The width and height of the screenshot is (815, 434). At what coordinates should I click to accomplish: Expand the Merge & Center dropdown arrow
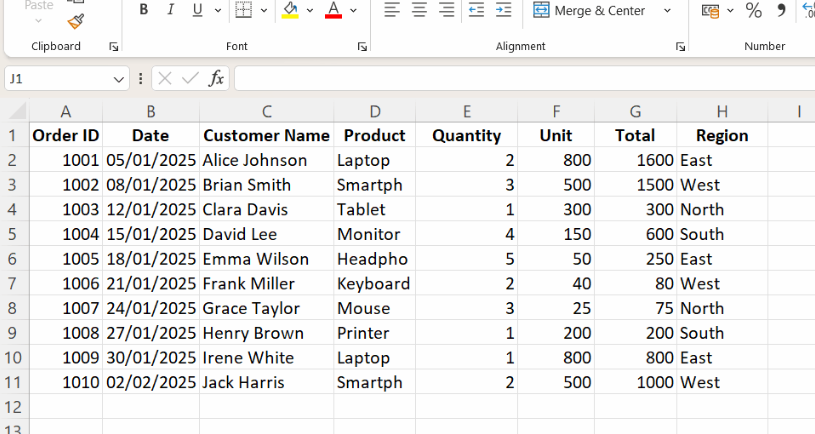coord(667,11)
